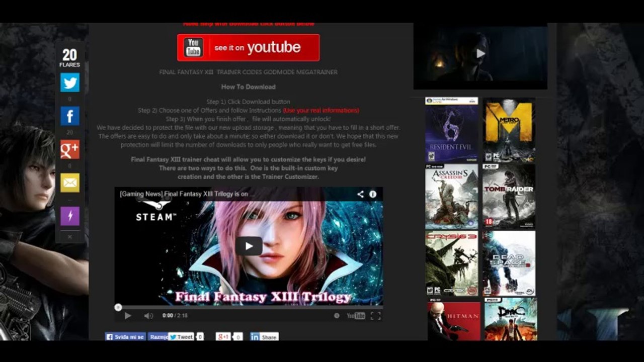Click the Facebook 'Razmje' share button
The width and height of the screenshot is (644, 362).
tap(157, 337)
